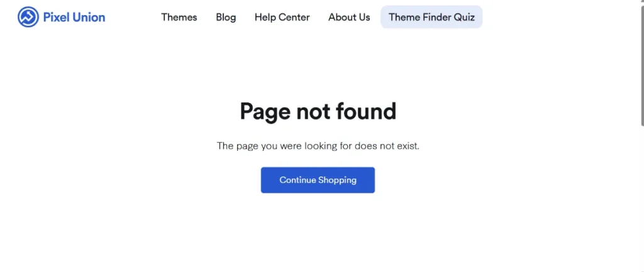Click the word 'Union' in the logo
Image resolution: width=644 pixels, height=272 pixels.
pyautogui.click(x=89, y=17)
